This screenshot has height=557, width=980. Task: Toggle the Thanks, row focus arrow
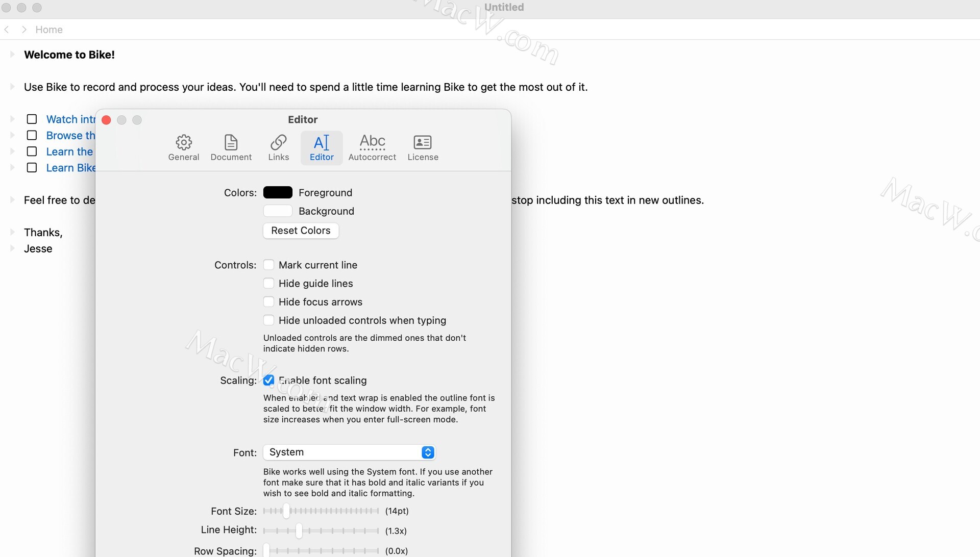12,232
